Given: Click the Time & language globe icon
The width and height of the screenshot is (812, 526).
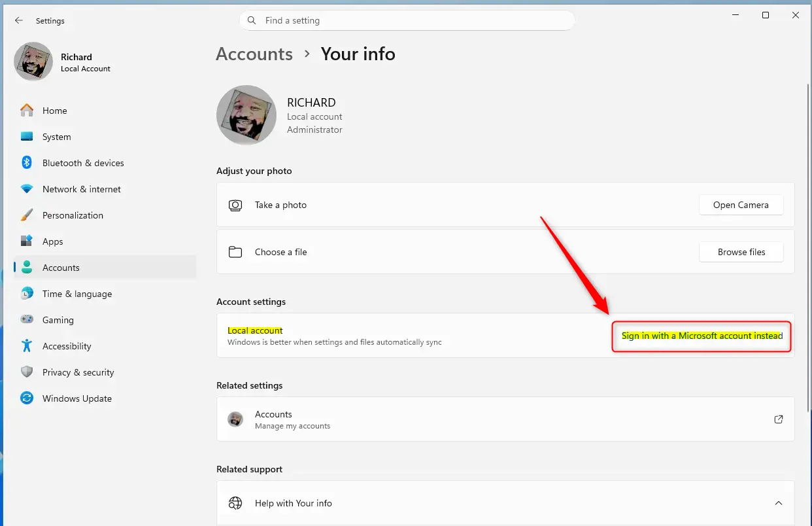Looking at the screenshot, I should click(x=27, y=293).
